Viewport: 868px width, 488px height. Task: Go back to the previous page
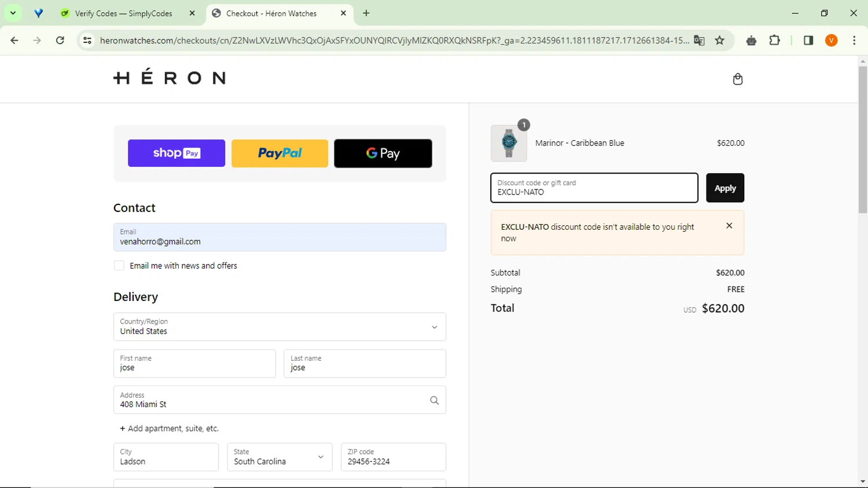click(14, 41)
